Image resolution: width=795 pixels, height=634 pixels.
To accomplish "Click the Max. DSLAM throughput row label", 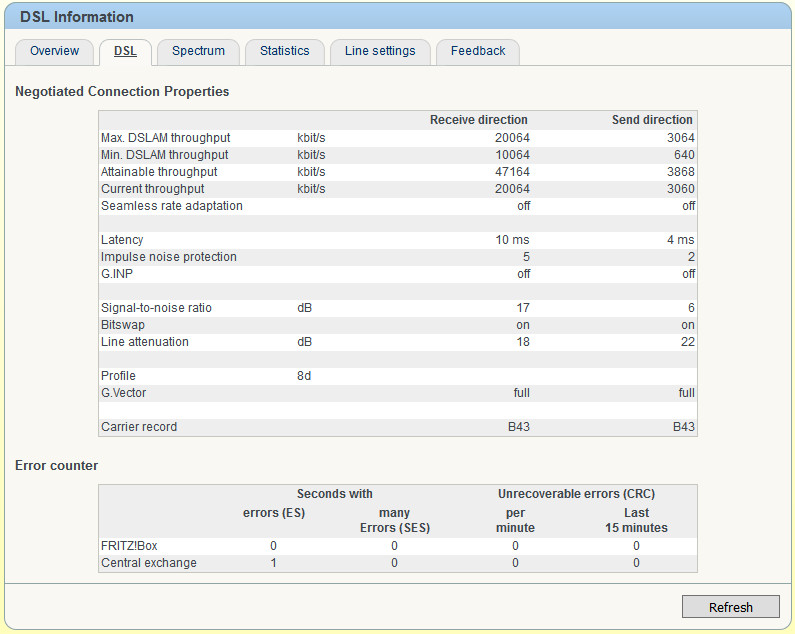I will (166, 138).
